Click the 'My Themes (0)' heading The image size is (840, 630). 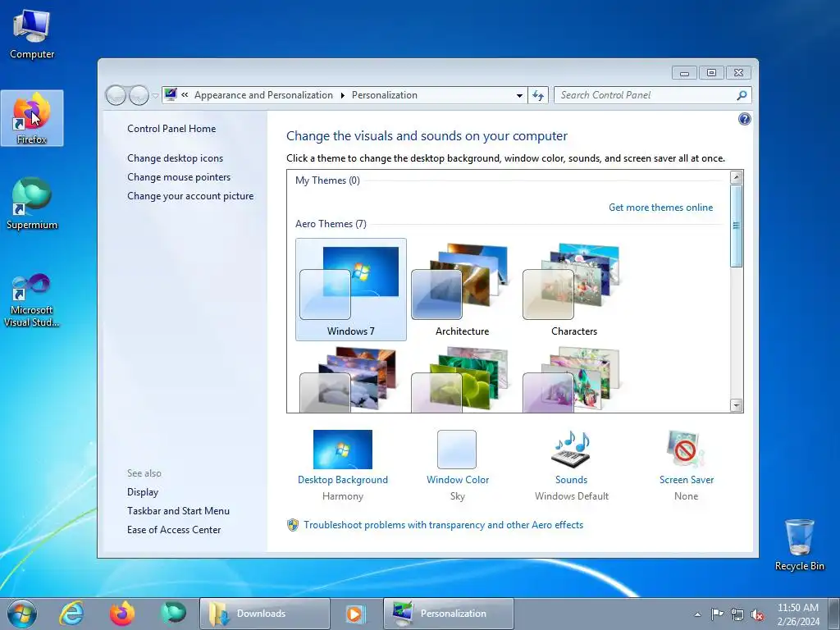pos(327,180)
